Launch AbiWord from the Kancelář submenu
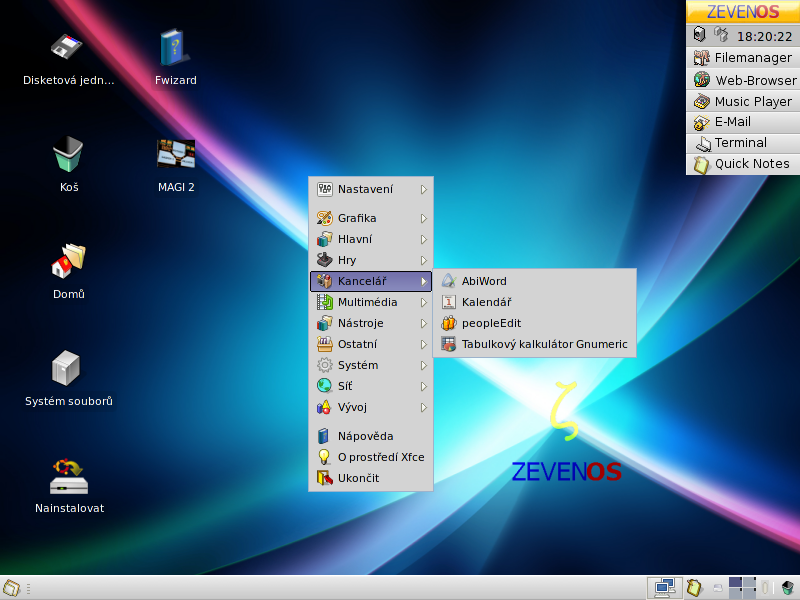800x600 pixels. [534, 281]
